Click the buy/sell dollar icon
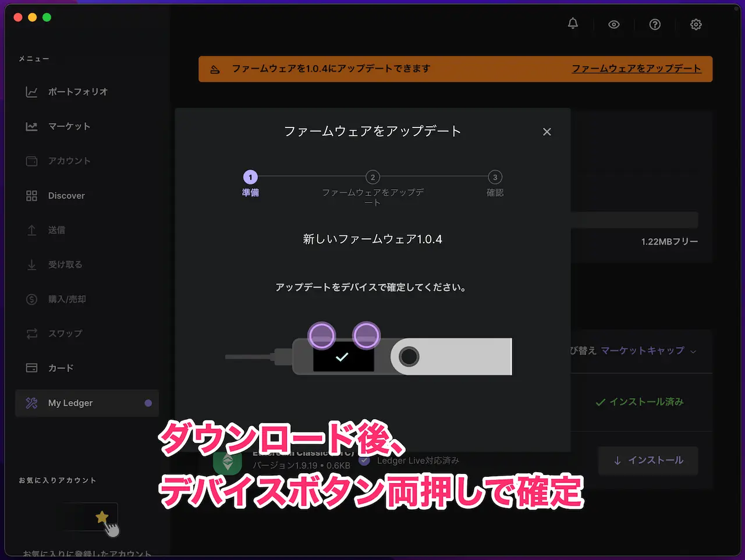Viewport: 745px width, 560px height. coord(32,299)
